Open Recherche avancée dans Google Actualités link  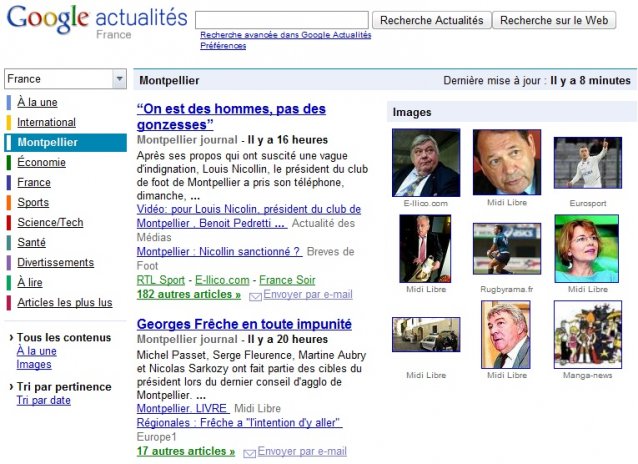[286, 35]
